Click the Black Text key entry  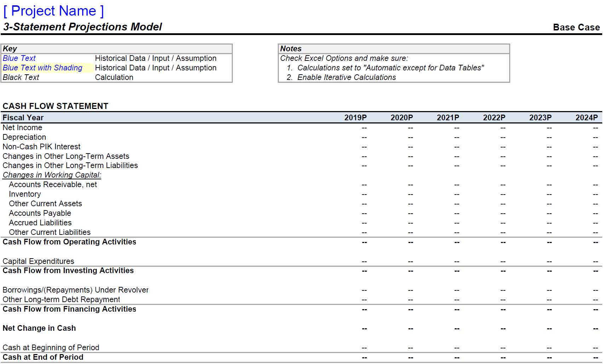[21, 77]
